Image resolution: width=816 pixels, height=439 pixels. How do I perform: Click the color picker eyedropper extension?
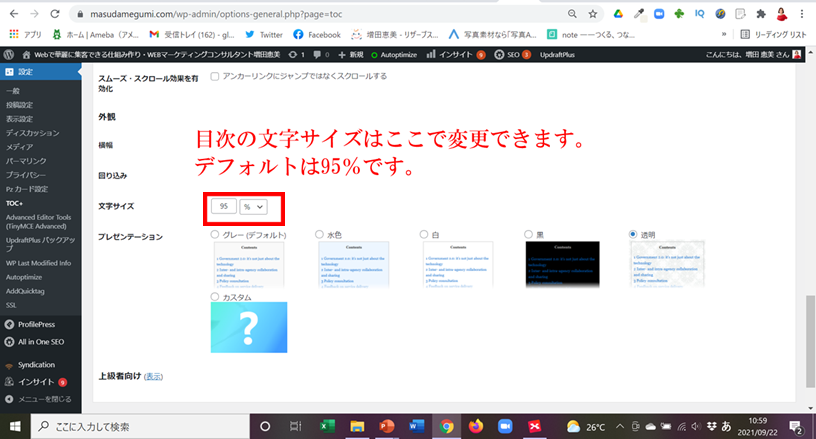pos(639,14)
